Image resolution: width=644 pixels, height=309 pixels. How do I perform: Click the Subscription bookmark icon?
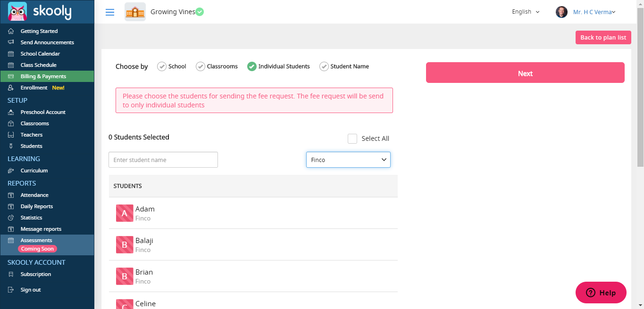(x=11, y=274)
